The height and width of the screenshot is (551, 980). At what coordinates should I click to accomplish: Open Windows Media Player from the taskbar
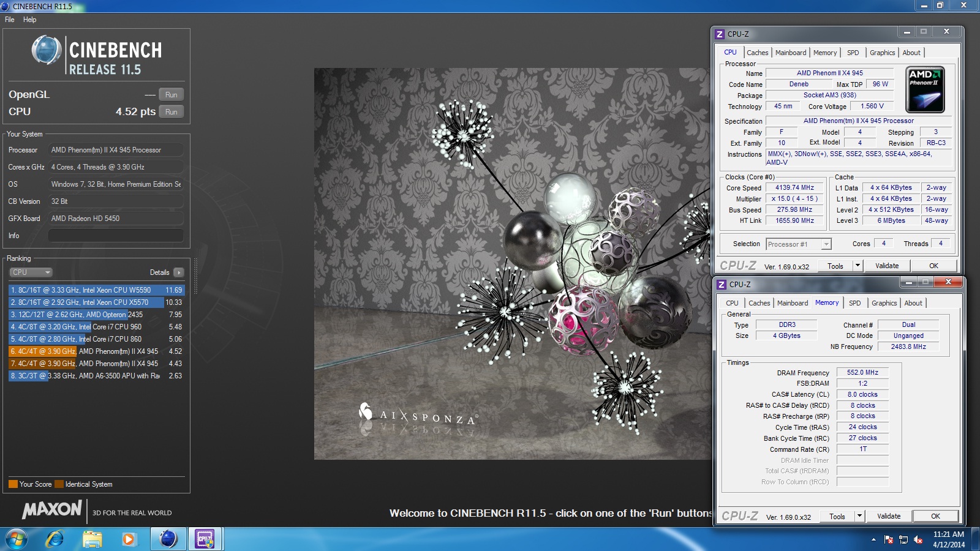(129, 539)
